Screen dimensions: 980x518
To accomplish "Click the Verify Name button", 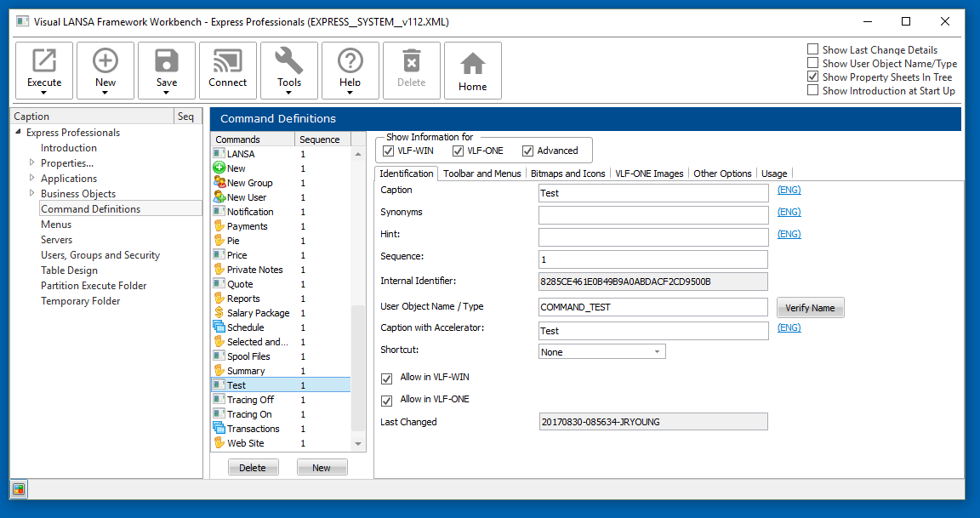I will [x=810, y=307].
